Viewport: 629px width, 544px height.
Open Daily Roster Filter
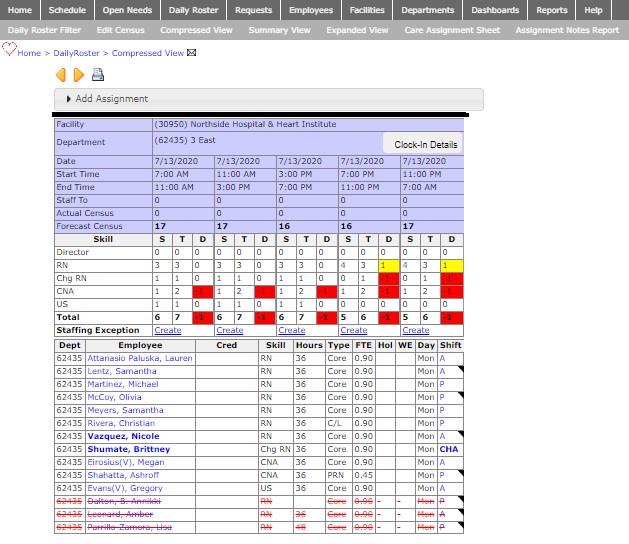tap(45, 31)
